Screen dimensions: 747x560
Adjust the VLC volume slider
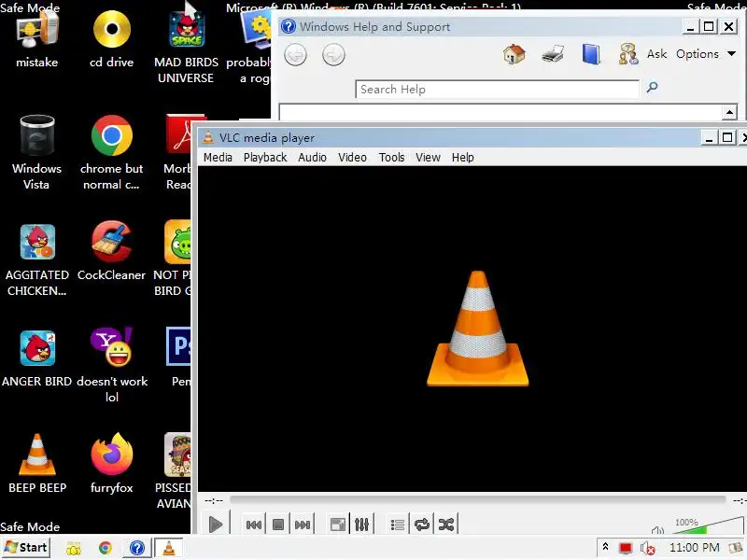[x=706, y=527]
